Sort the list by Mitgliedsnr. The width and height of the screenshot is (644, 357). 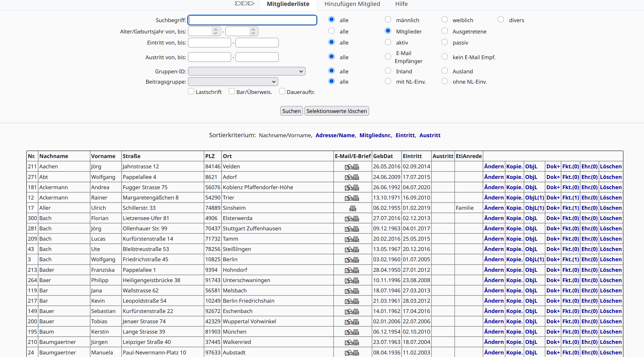coord(375,135)
